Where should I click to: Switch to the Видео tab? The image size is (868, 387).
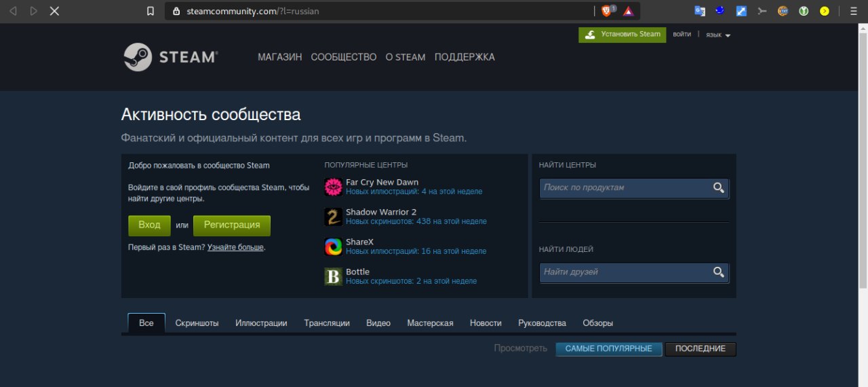tap(378, 323)
